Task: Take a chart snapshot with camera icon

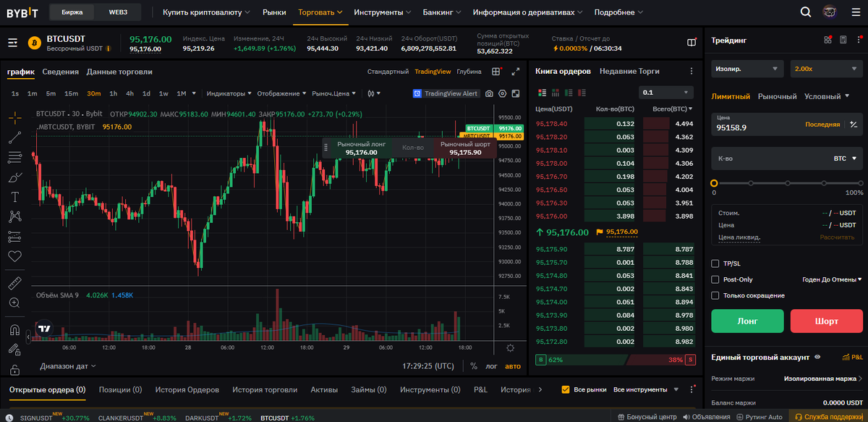Action: tap(489, 93)
